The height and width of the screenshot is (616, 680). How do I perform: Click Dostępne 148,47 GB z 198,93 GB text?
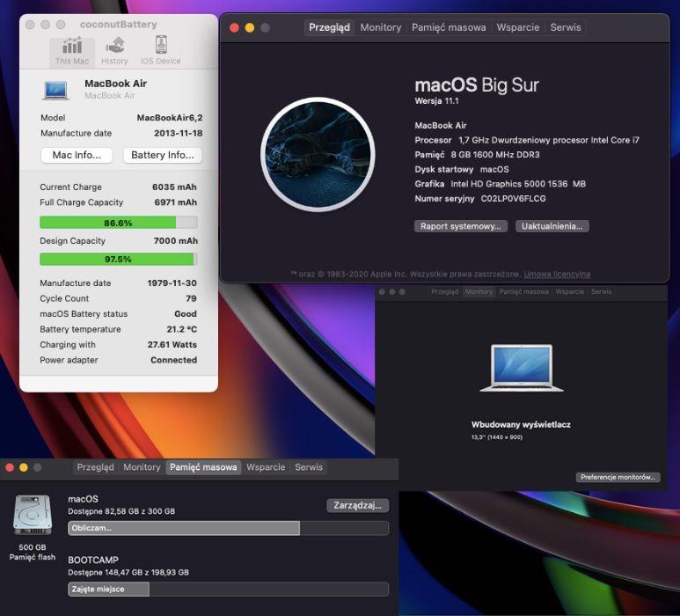coord(128,573)
